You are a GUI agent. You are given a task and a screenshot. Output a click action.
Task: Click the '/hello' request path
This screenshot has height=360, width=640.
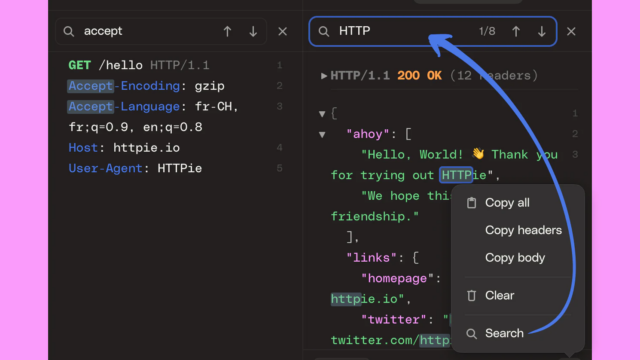coord(120,65)
